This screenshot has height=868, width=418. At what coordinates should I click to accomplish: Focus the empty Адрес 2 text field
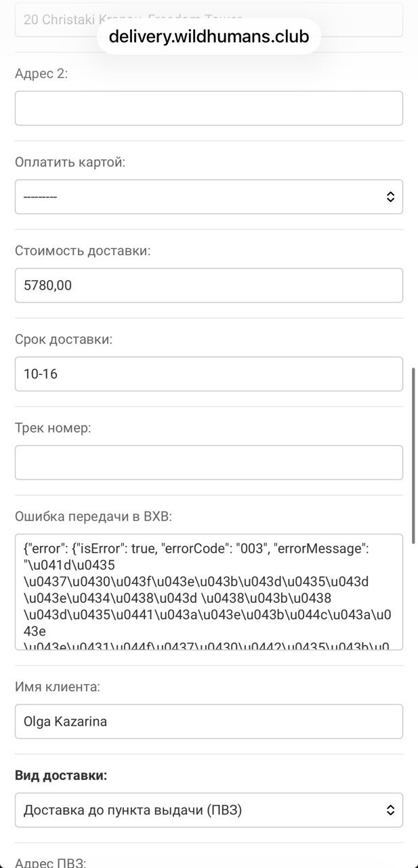(209, 108)
